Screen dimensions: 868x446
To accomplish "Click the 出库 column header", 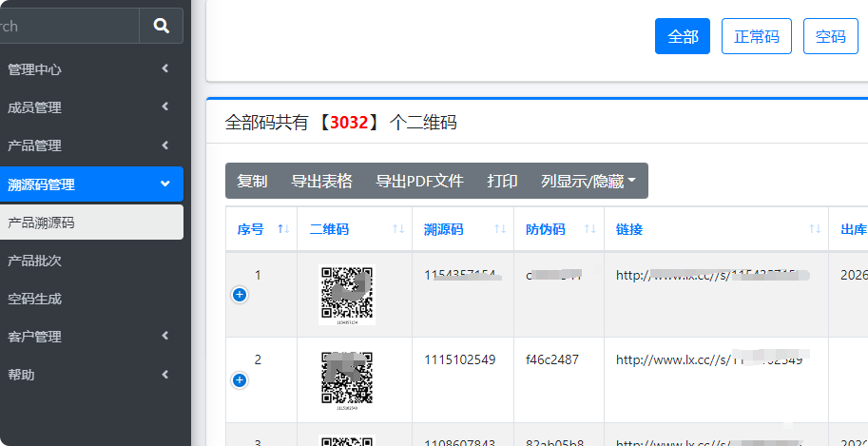I will (853, 229).
